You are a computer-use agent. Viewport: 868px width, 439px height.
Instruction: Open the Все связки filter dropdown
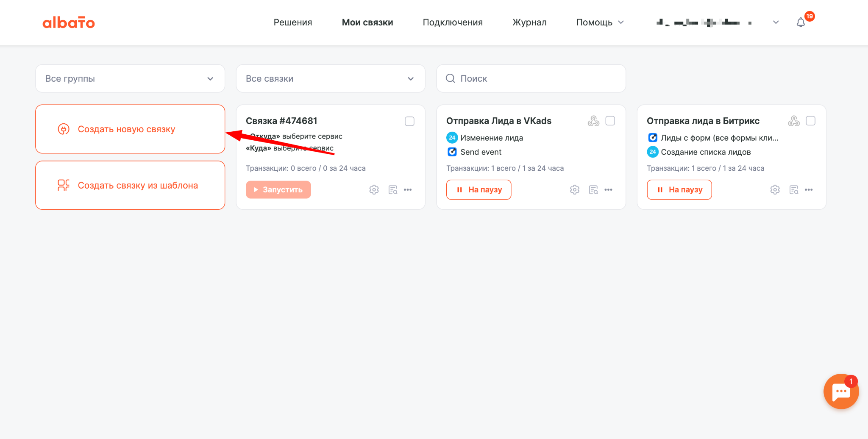coord(331,78)
